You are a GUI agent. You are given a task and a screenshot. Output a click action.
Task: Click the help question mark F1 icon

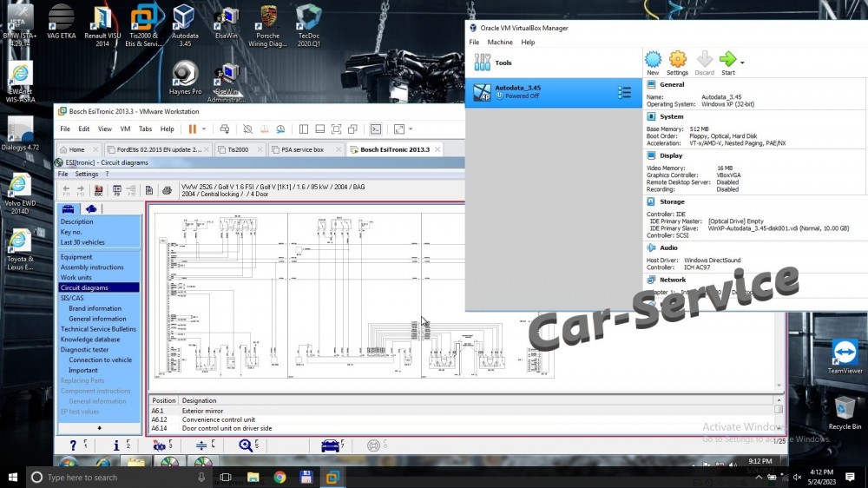(73, 445)
